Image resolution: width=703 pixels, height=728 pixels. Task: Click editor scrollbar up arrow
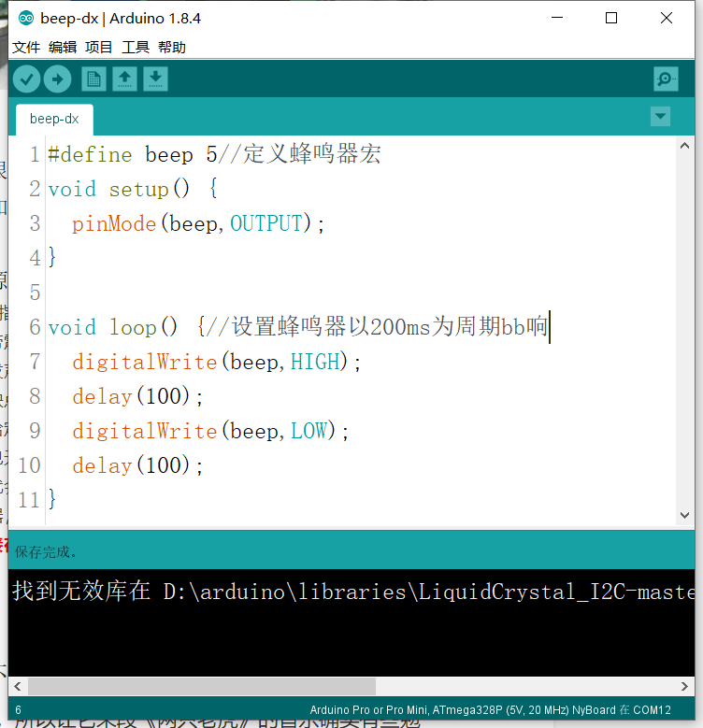coord(684,146)
